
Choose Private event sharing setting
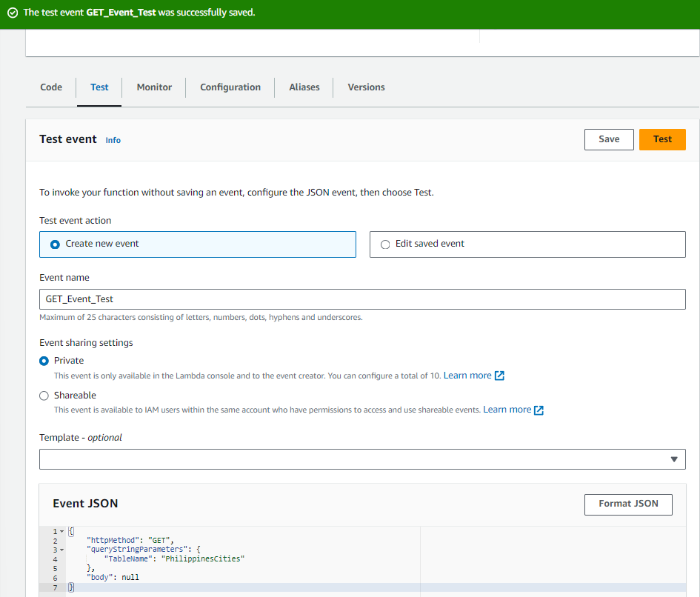coord(44,361)
